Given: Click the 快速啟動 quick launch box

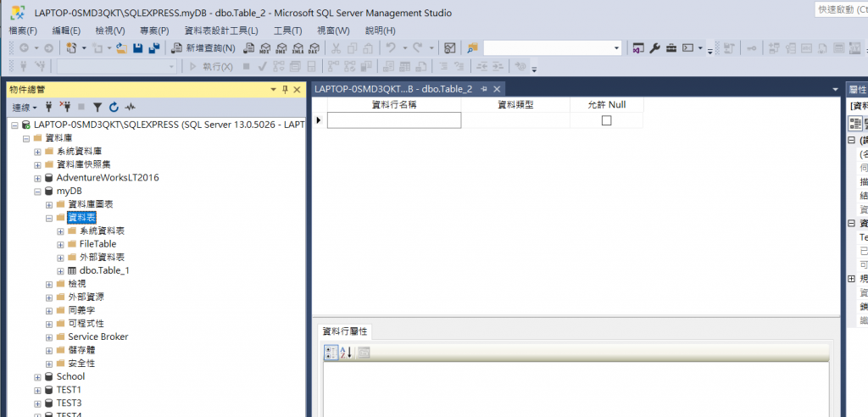Looking at the screenshot, I should (842, 9).
